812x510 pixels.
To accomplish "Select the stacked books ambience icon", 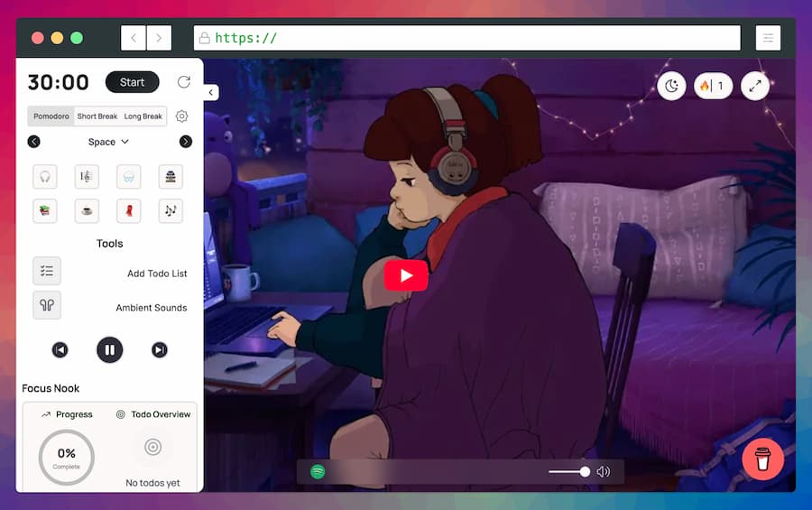I will pyautogui.click(x=45, y=211).
